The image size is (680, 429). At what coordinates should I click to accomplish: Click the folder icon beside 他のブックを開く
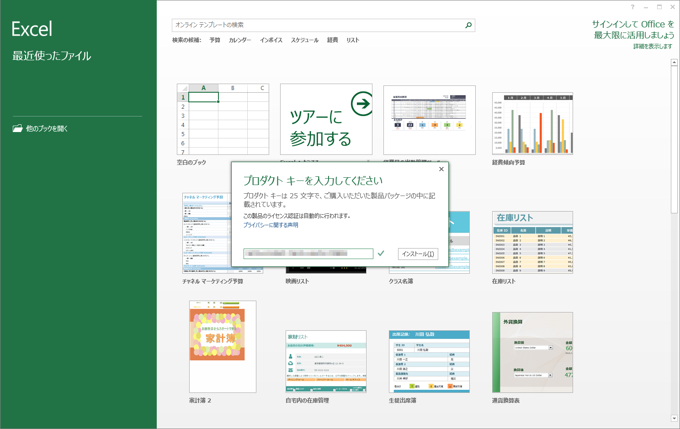pyautogui.click(x=17, y=128)
